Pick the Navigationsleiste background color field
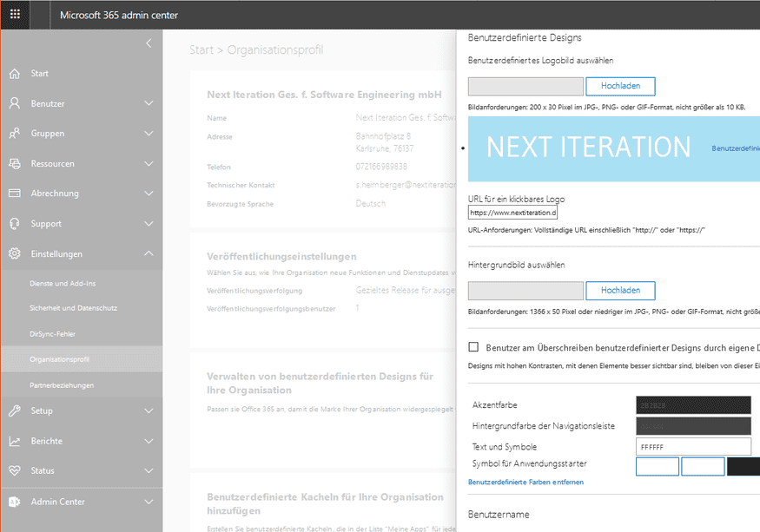The width and height of the screenshot is (760, 532). tap(693, 426)
